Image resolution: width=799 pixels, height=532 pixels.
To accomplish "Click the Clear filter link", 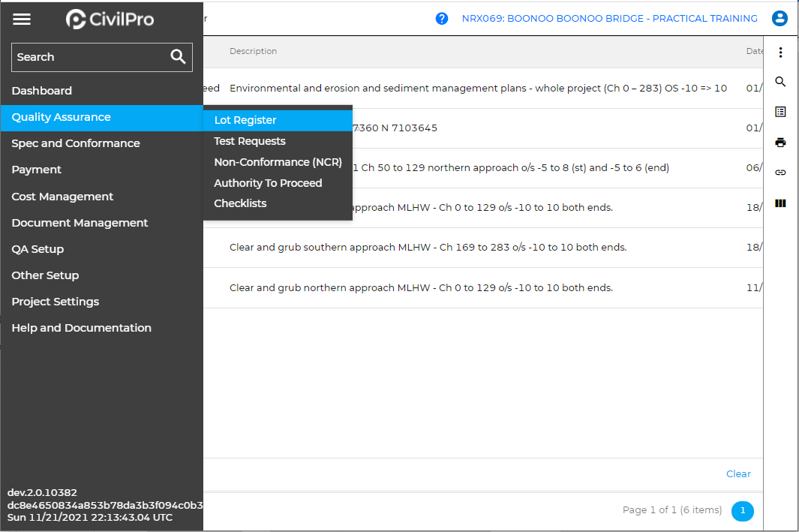I will pos(738,474).
